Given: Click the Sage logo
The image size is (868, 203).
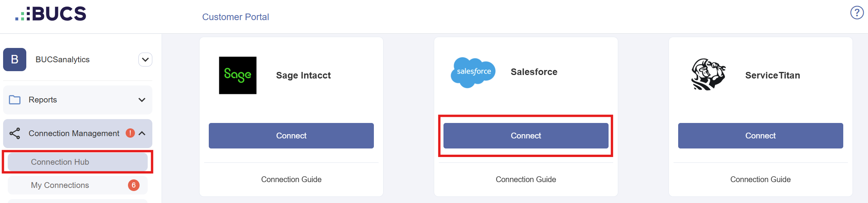Looking at the screenshot, I should (238, 75).
